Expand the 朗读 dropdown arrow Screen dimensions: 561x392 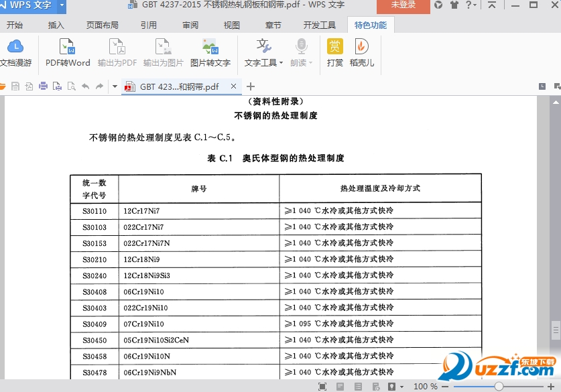[x=310, y=63]
